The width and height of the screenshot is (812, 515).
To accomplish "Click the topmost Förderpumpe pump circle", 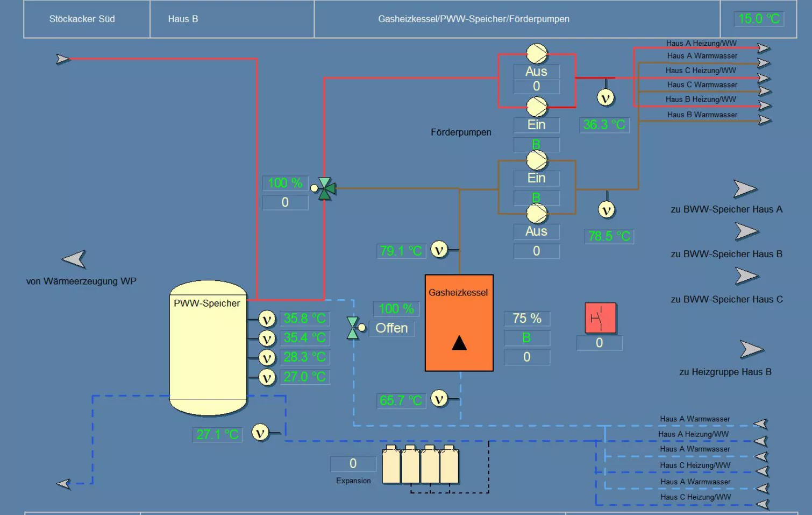I will (x=537, y=54).
